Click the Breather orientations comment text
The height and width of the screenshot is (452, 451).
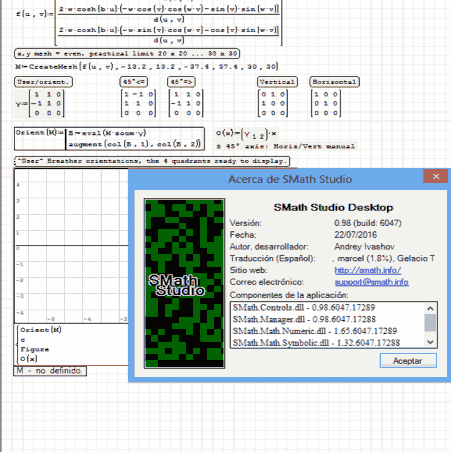click(152, 161)
